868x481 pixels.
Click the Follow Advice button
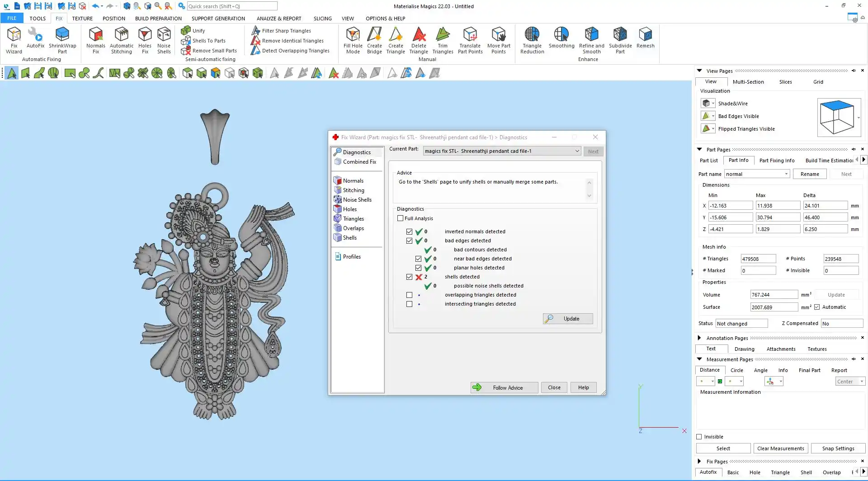tap(504, 387)
